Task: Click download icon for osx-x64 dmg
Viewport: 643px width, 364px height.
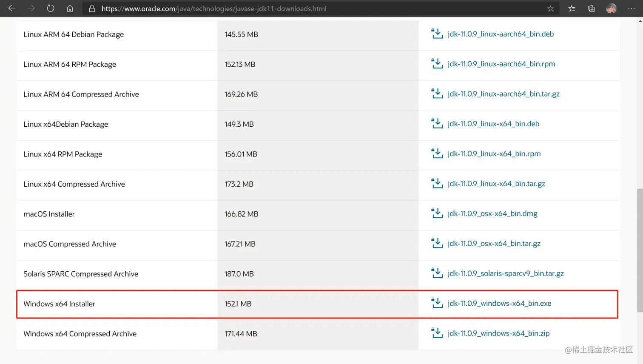Action: [437, 213]
